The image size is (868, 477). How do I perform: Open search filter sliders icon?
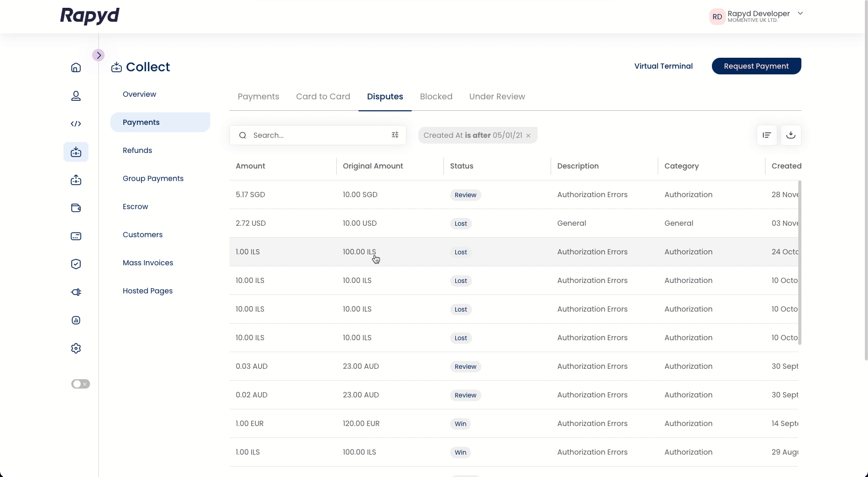click(x=395, y=135)
